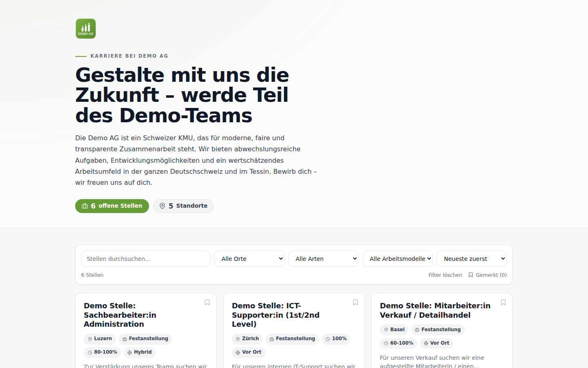Click the Basel location tag

point(394,330)
